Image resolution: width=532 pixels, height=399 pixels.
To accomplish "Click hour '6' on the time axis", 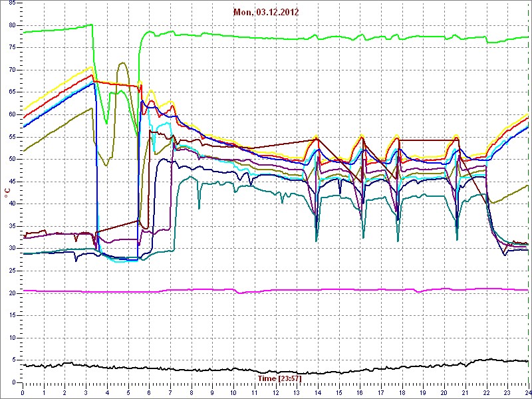I will coord(149,392).
